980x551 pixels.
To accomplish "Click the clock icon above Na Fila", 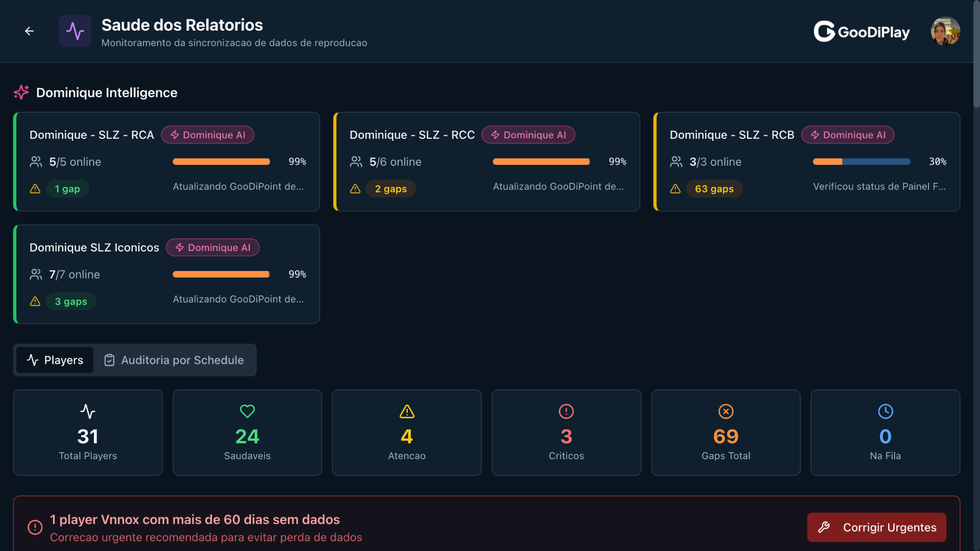I will 886,411.
